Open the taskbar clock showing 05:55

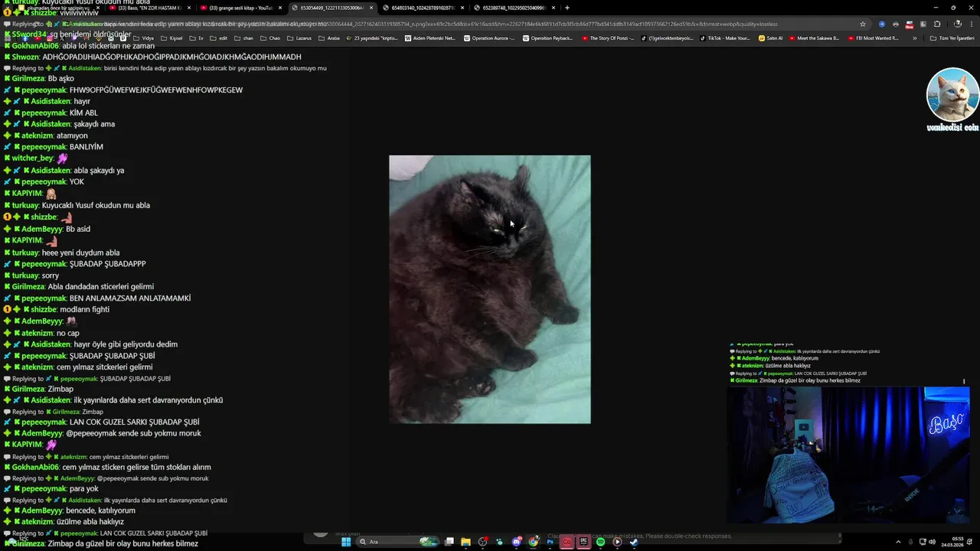coord(952,542)
